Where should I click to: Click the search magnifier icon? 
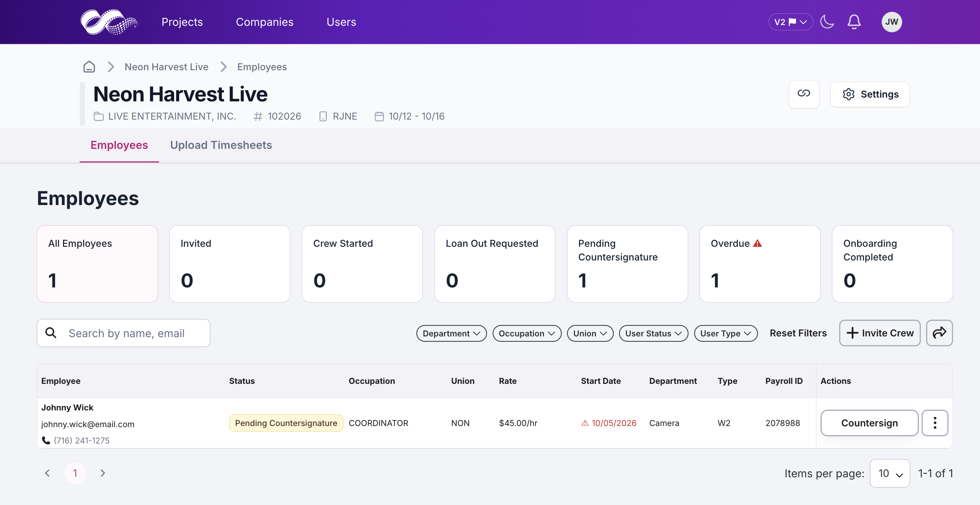[50, 333]
